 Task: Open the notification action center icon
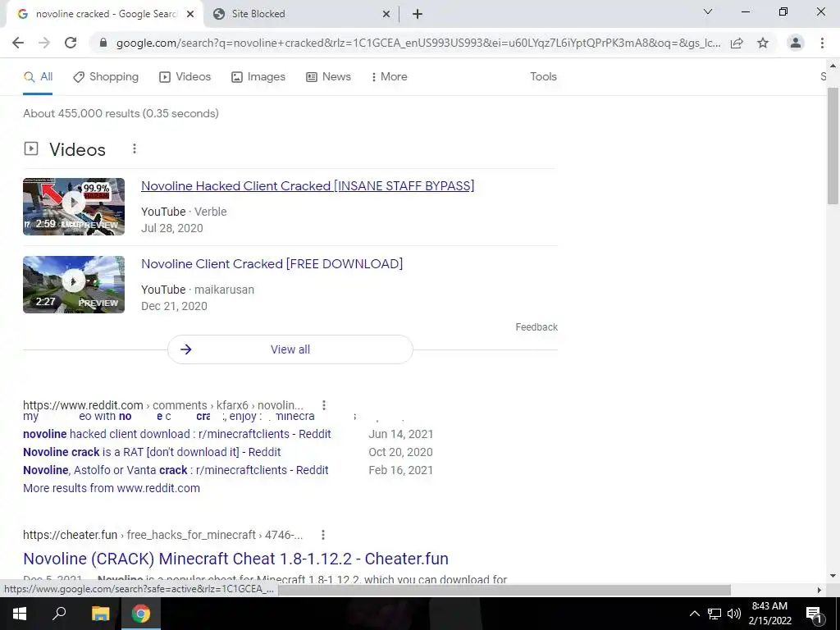pyautogui.click(x=814, y=614)
